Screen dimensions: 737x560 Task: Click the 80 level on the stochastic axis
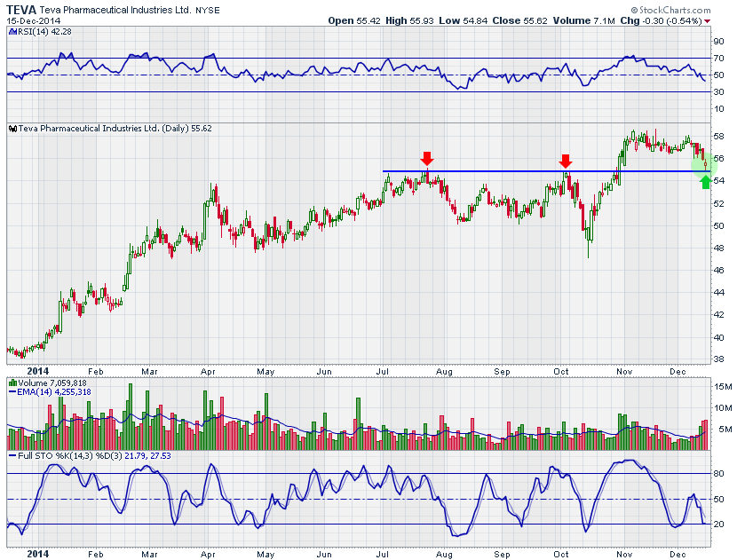[x=718, y=474]
